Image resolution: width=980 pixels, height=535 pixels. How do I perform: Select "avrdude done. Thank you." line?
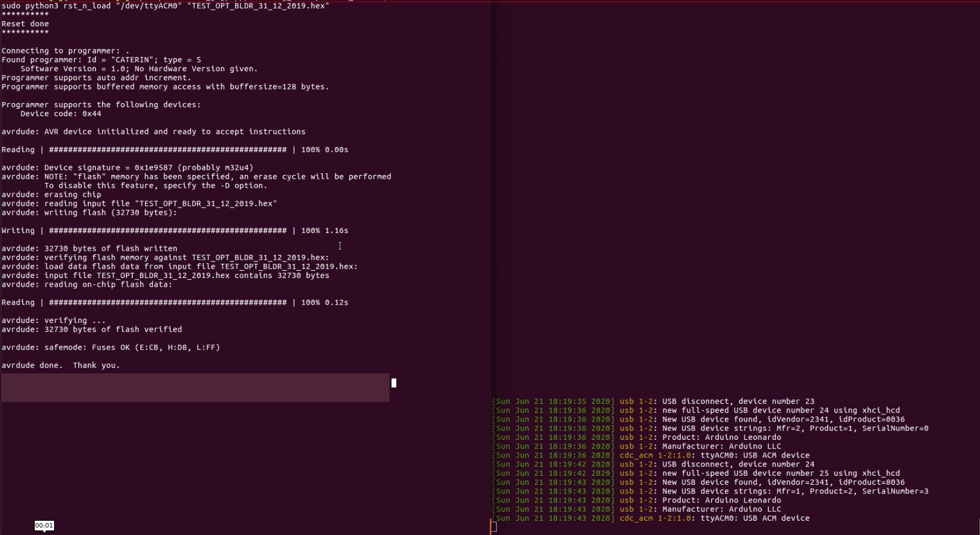[x=60, y=366]
